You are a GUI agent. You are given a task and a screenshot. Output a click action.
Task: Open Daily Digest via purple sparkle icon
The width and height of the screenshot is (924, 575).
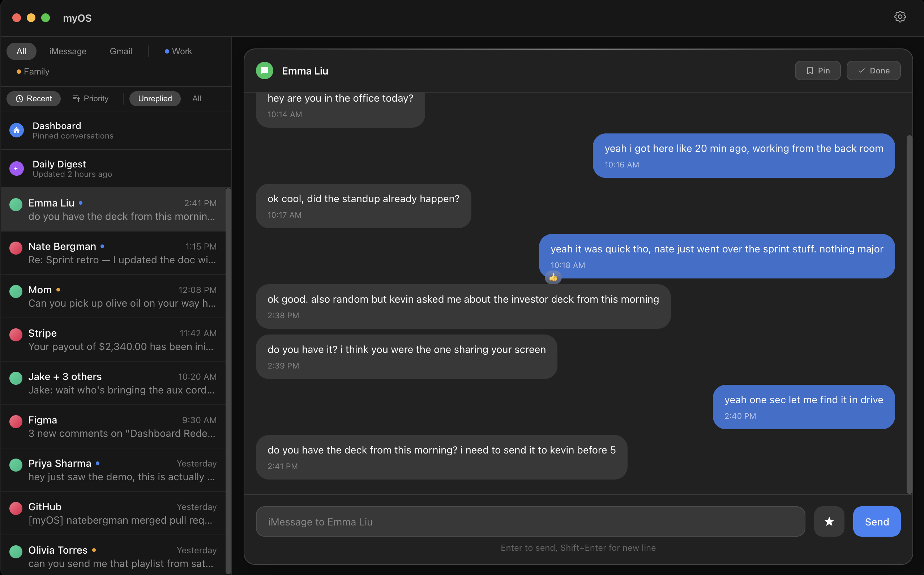tap(17, 169)
